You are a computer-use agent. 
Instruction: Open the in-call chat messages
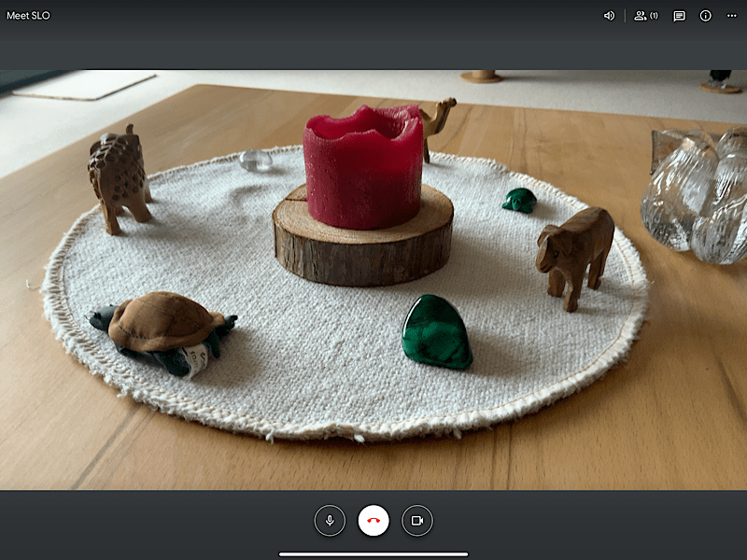pos(679,16)
